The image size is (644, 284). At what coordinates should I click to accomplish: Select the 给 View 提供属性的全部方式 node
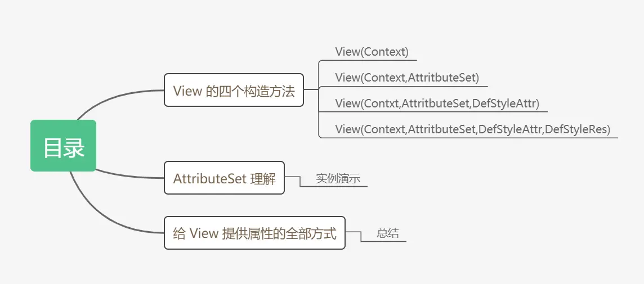[x=254, y=233]
